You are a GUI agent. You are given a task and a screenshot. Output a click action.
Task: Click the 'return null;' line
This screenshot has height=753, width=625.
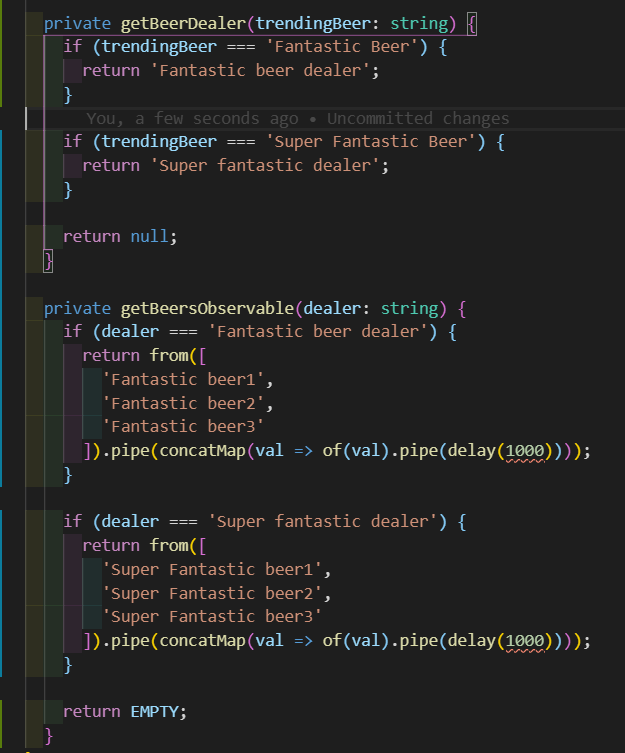click(120, 236)
